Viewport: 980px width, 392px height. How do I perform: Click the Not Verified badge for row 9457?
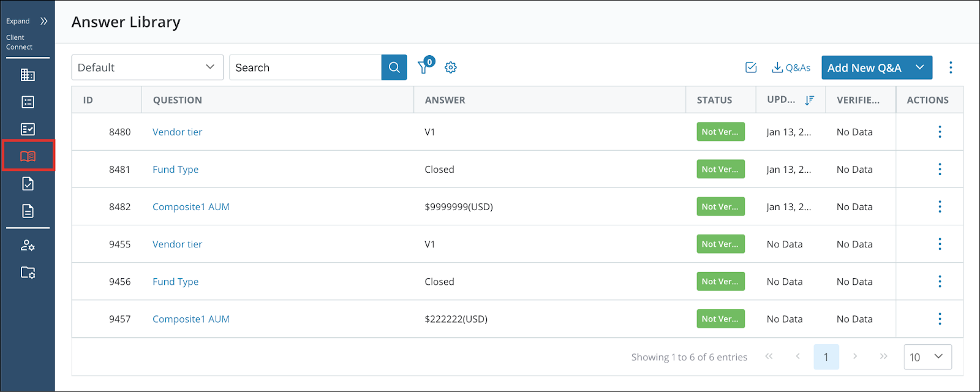pyautogui.click(x=720, y=318)
